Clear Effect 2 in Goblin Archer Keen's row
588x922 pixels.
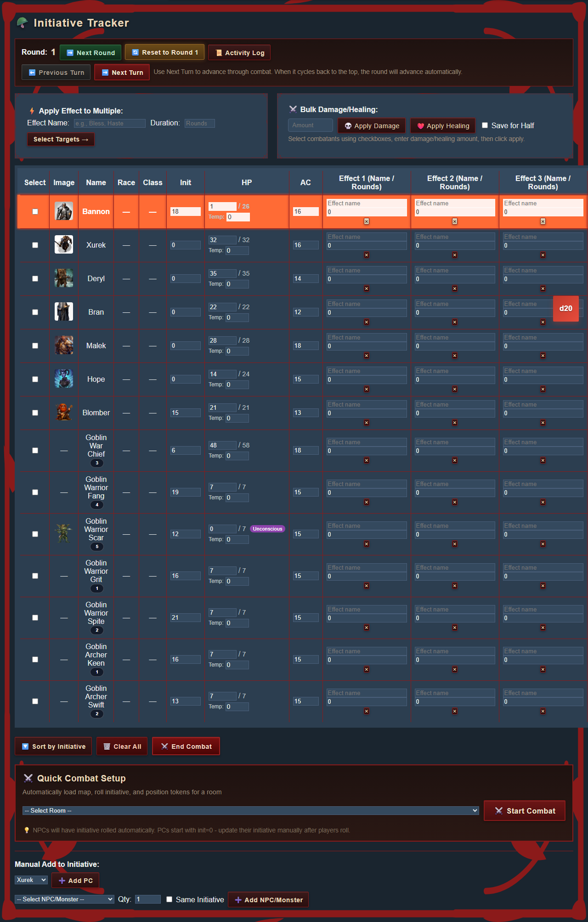point(455,669)
